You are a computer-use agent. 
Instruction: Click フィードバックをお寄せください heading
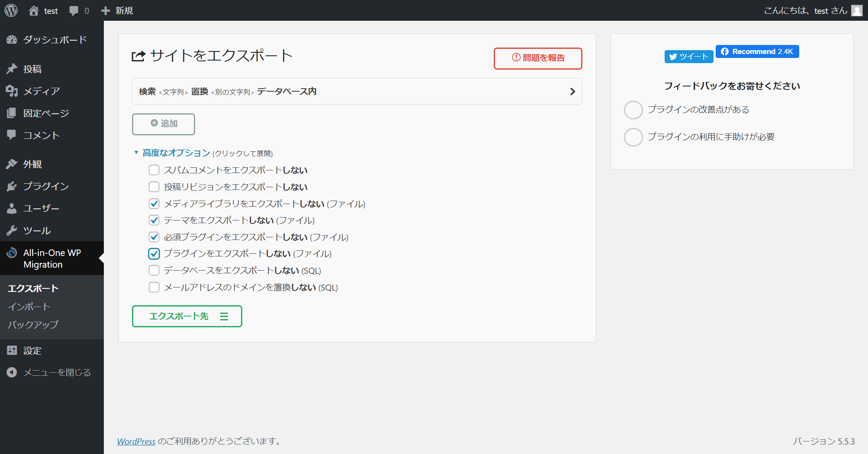pos(732,86)
